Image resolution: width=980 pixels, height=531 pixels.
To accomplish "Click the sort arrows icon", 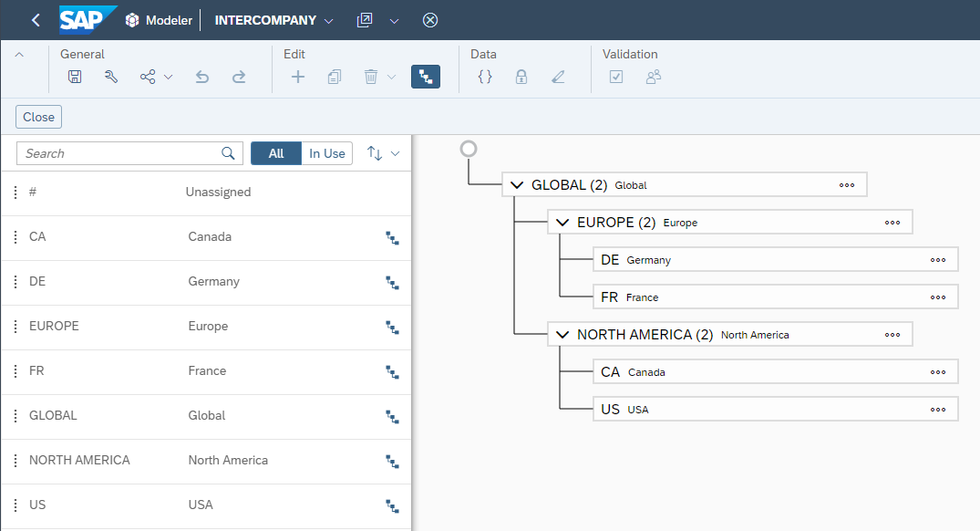I will point(375,153).
